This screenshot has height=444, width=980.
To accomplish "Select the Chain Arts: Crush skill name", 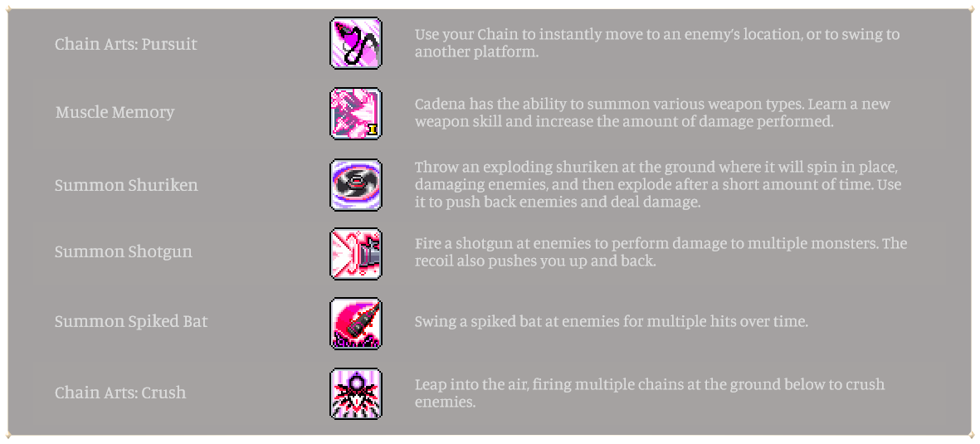I will [120, 393].
